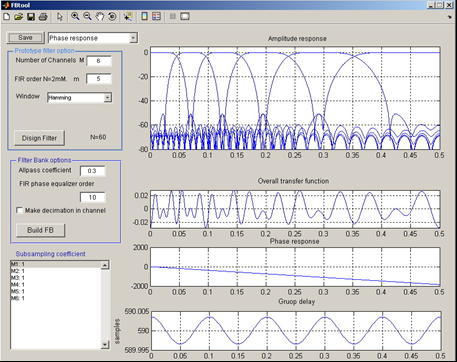457x362 pixels.
Task: Select the Edit Plot arrow tool
Action: (x=60, y=17)
